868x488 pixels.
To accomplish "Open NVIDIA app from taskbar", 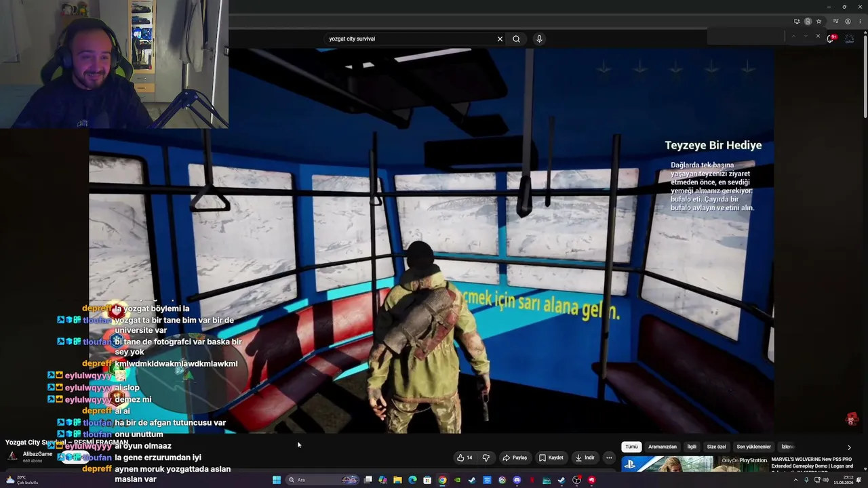I will tap(457, 480).
